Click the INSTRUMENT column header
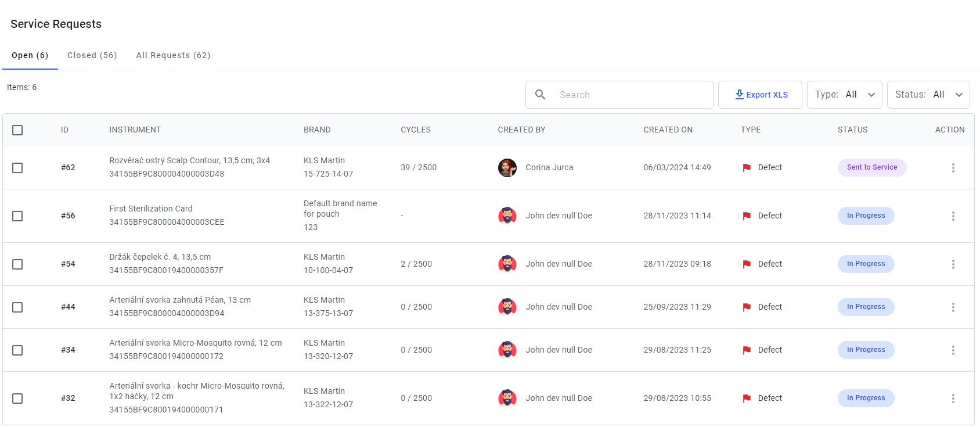Viewport: 980px width, 427px height. click(135, 130)
